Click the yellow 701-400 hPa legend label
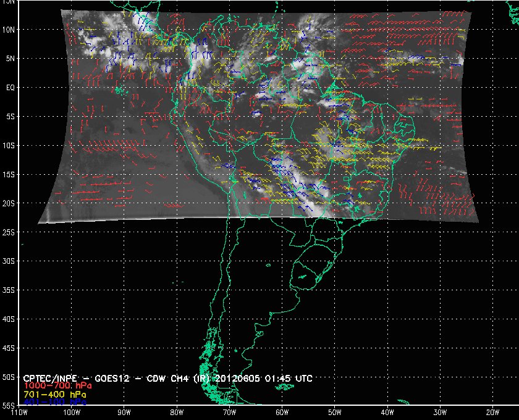Screen dimensions: 519x420 (x=54, y=393)
